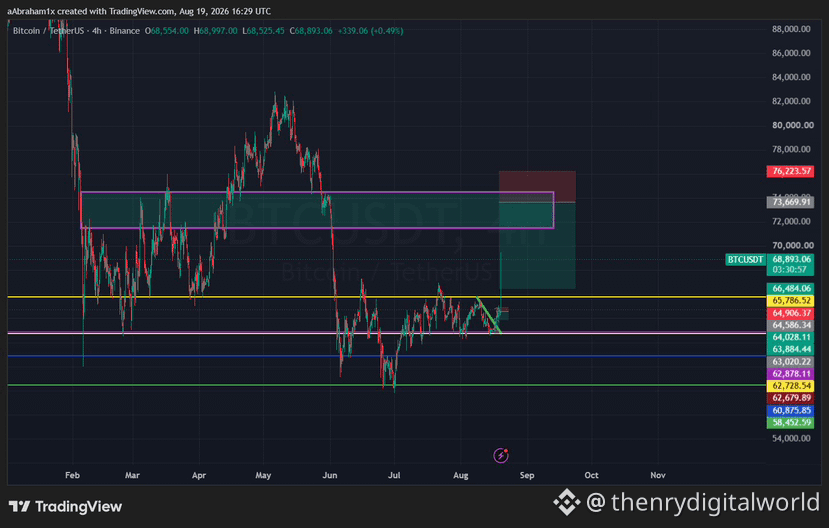Click the green 66,484.06 price label

pos(790,289)
